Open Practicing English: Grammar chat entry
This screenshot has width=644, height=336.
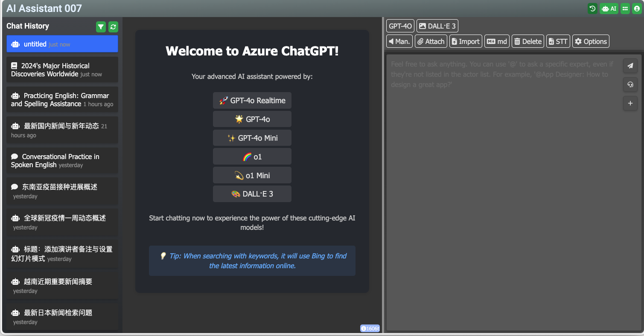click(62, 100)
